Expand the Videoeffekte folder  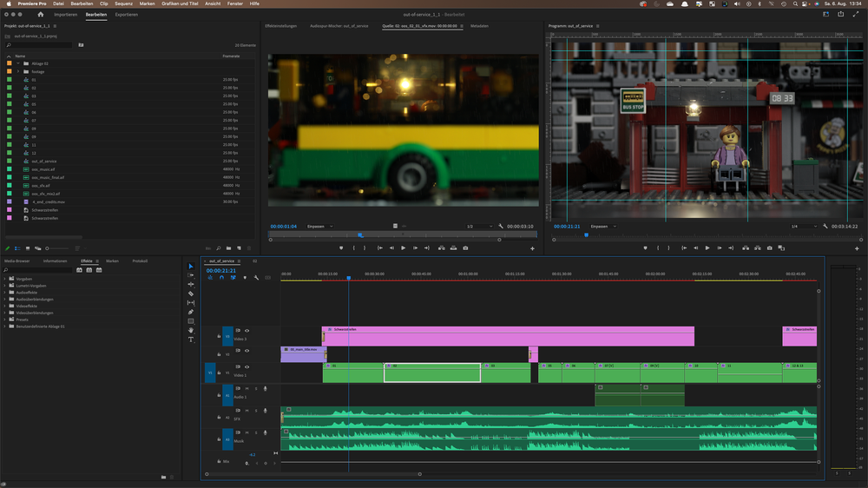(5, 307)
